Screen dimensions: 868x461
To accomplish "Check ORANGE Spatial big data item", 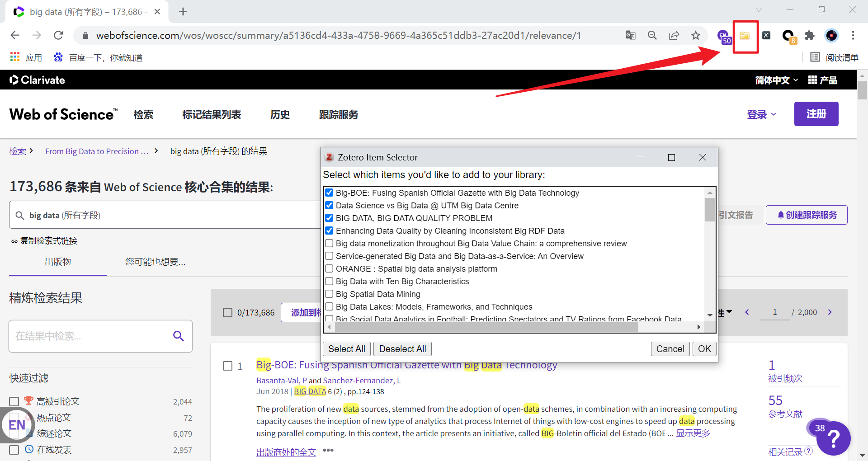I will (330, 269).
